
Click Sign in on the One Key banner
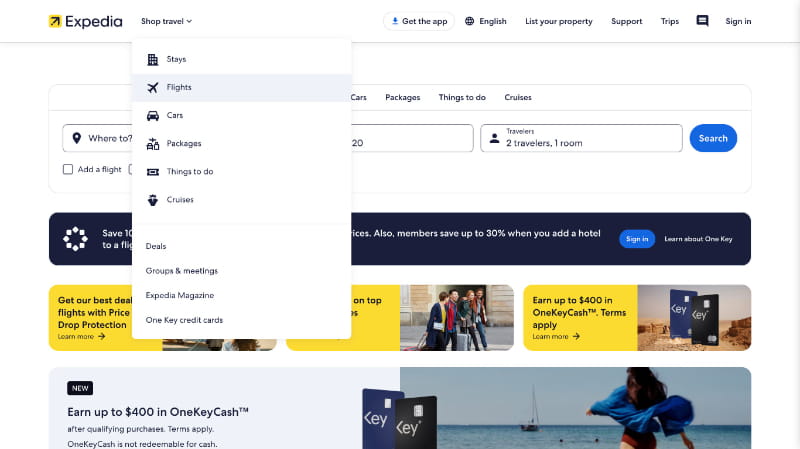637,239
